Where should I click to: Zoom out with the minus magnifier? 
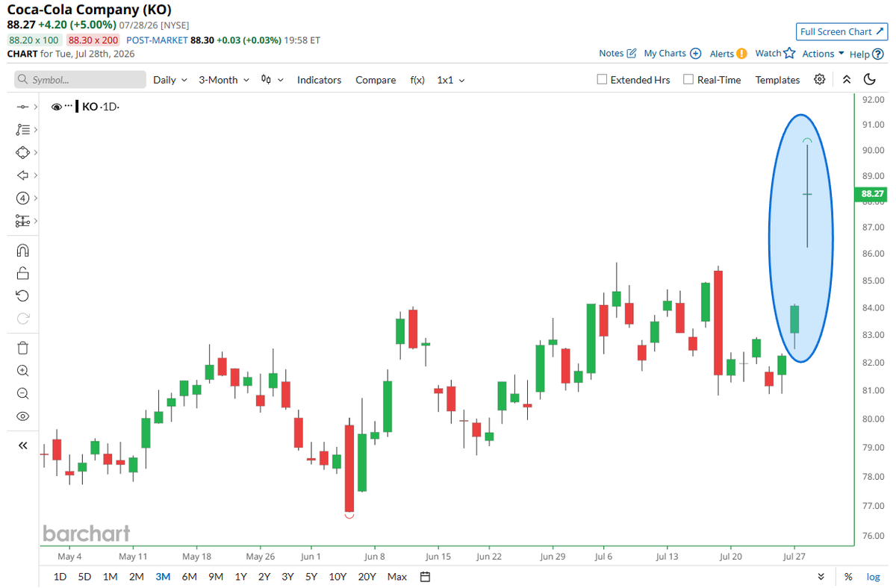[x=22, y=394]
